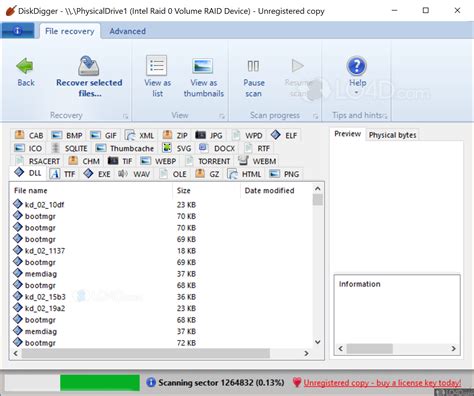The width and height of the screenshot is (474, 396).
Task: Expand the Help dropdown arrow
Action: coord(356,93)
